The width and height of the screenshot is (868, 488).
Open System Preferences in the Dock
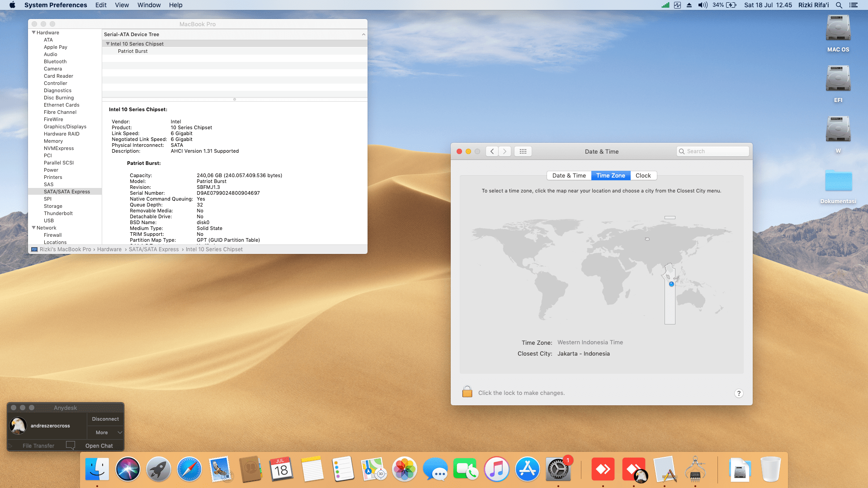click(558, 469)
